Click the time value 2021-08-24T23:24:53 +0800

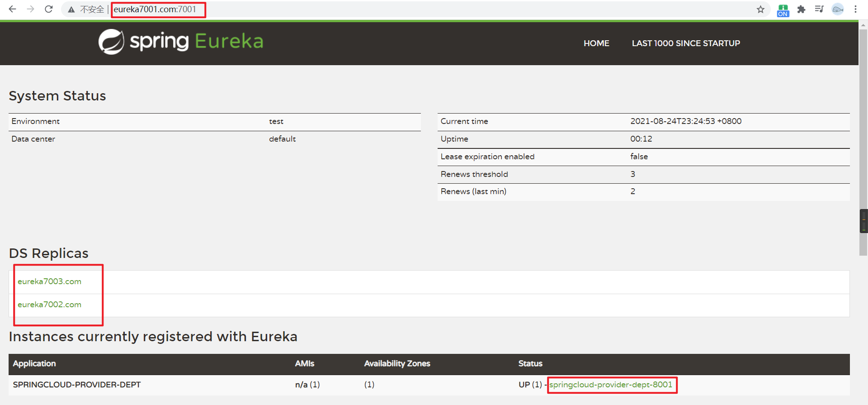pos(686,121)
